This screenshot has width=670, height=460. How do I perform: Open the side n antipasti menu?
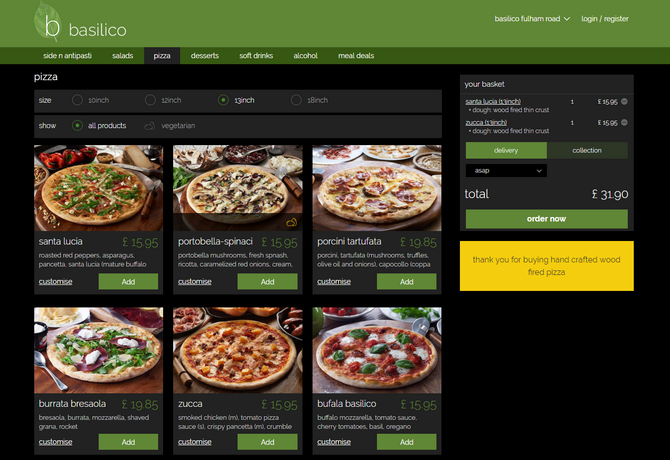tap(67, 56)
